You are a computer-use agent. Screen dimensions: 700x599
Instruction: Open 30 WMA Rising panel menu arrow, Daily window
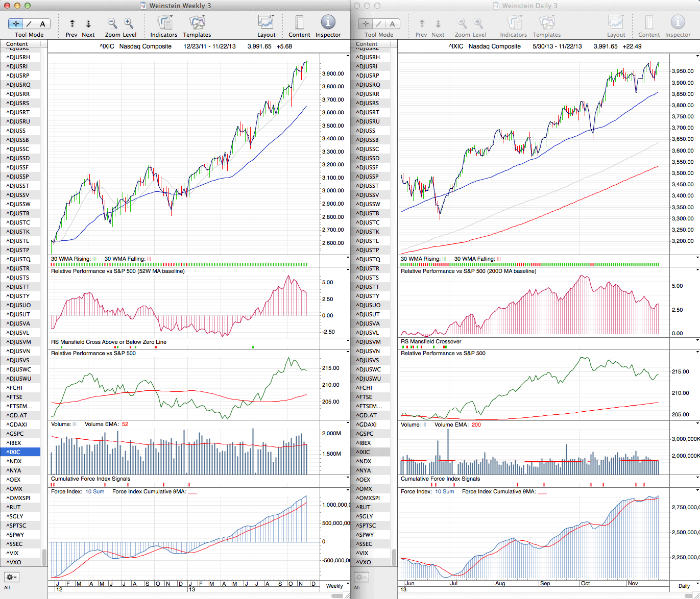[x=697, y=258]
